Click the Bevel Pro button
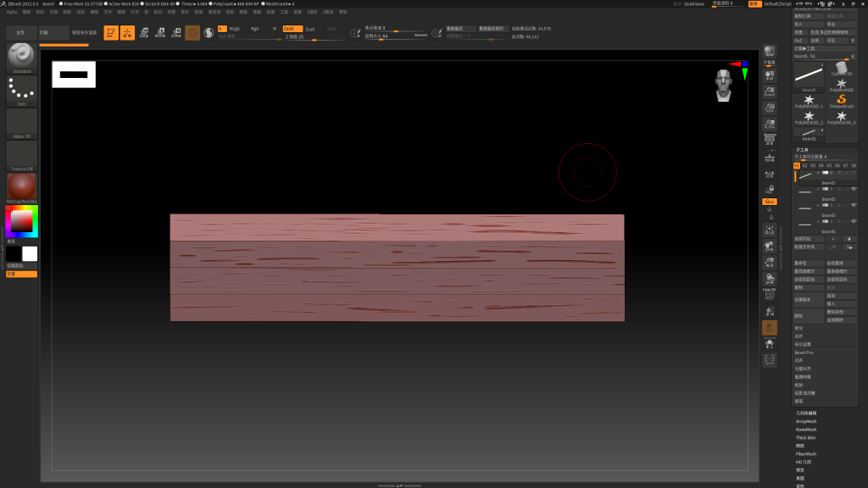The image size is (868, 488). 804,352
